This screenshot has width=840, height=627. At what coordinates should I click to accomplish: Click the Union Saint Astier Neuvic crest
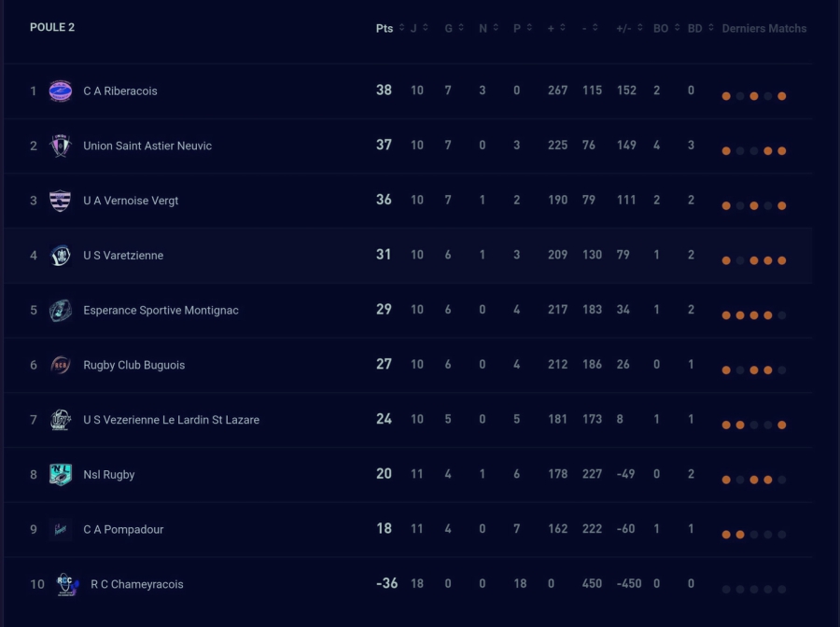[x=61, y=146]
